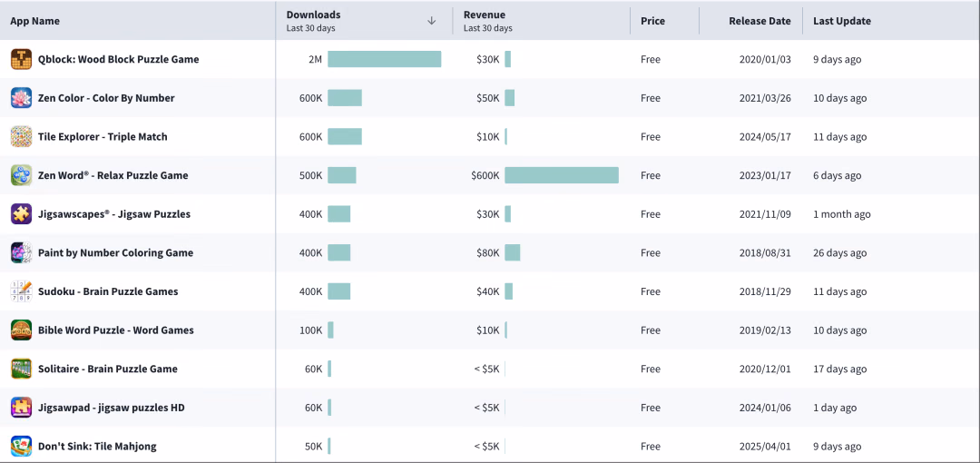Viewport: 980px width, 463px height.
Task: Click the Zen Color lotus app icon
Action: 21,98
